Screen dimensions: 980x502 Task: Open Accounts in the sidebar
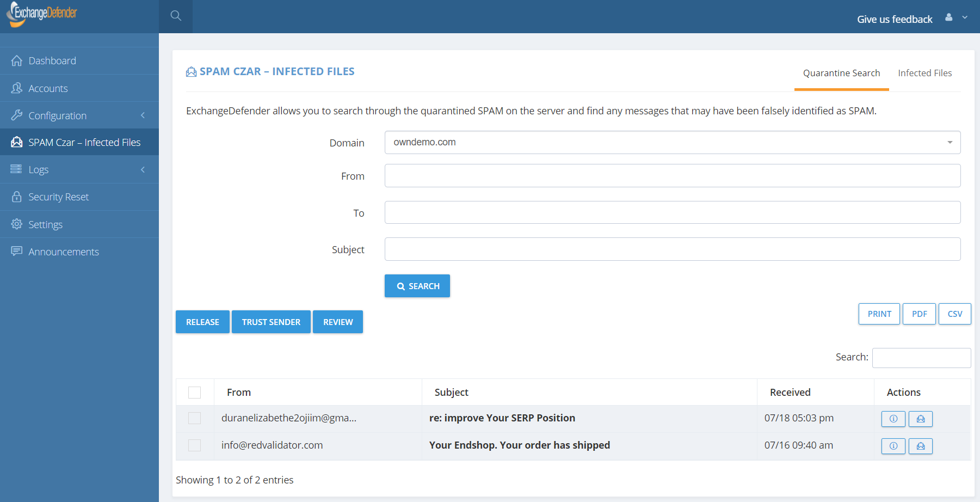pyautogui.click(x=79, y=88)
